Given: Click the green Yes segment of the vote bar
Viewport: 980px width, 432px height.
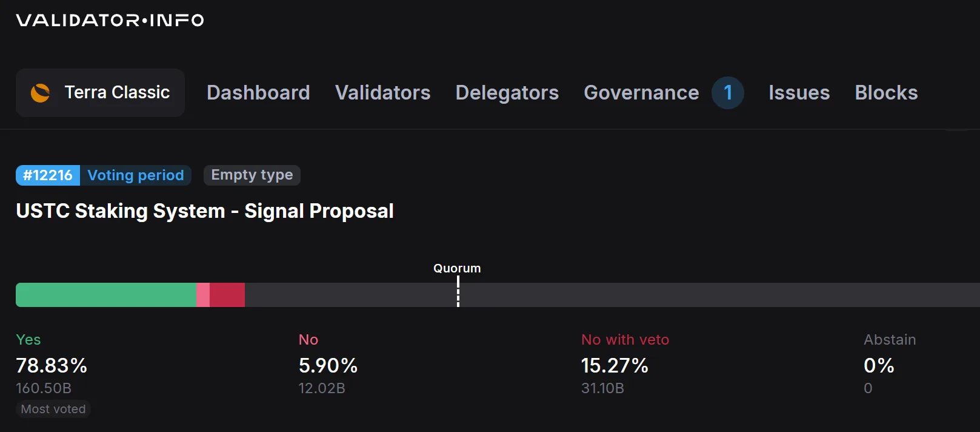Looking at the screenshot, I should pyautogui.click(x=106, y=295).
